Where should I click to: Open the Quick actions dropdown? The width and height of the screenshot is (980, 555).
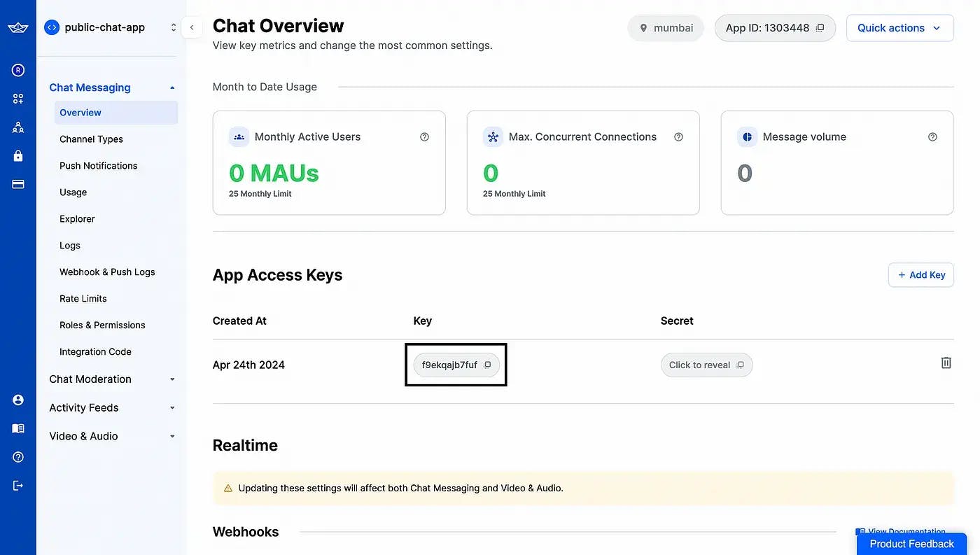click(899, 28)
